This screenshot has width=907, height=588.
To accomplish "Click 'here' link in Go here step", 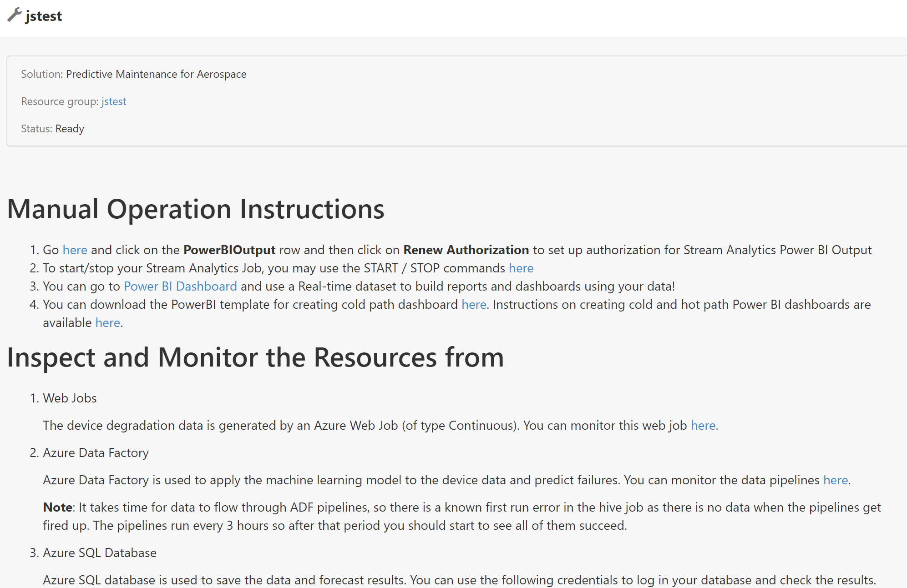I will point(75,250).
